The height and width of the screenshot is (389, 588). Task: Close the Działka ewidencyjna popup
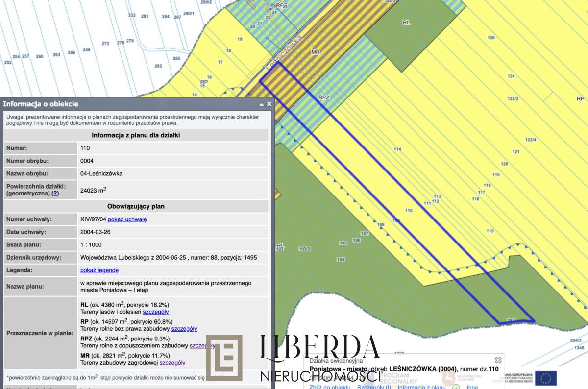(x=498, y=360)
